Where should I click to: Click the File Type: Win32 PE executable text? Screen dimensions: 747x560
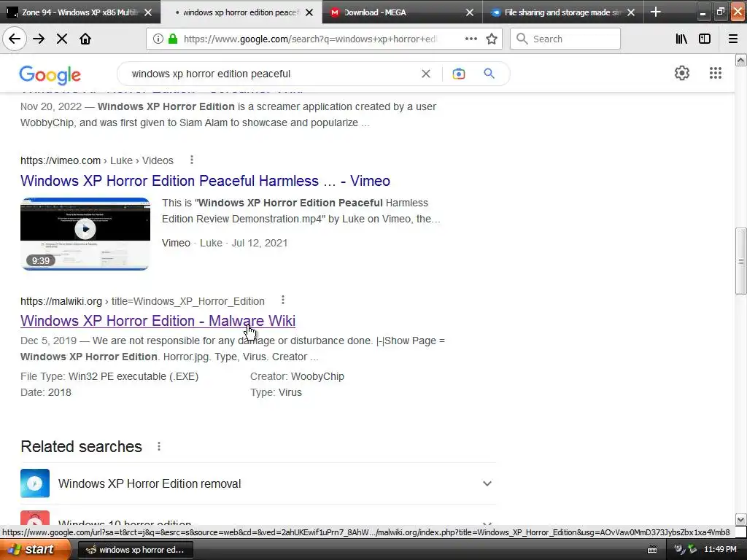(109, 377)
